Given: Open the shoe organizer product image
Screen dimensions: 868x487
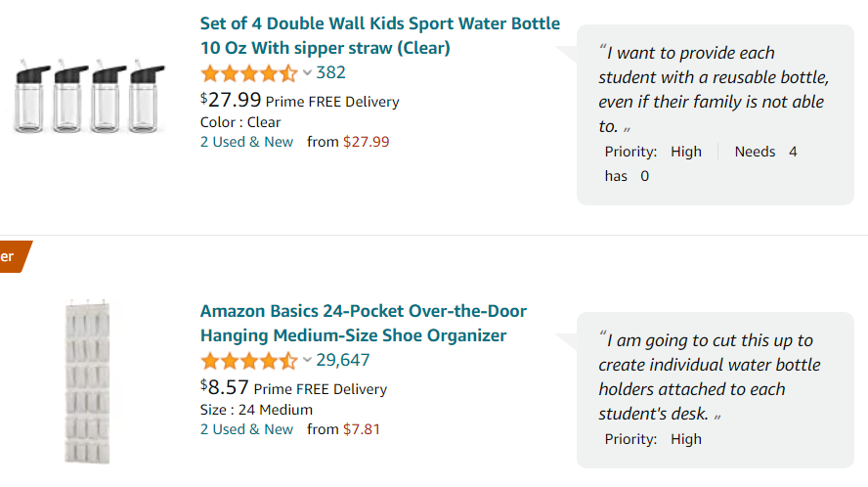Looking at the screenshot, I should 87,381.
